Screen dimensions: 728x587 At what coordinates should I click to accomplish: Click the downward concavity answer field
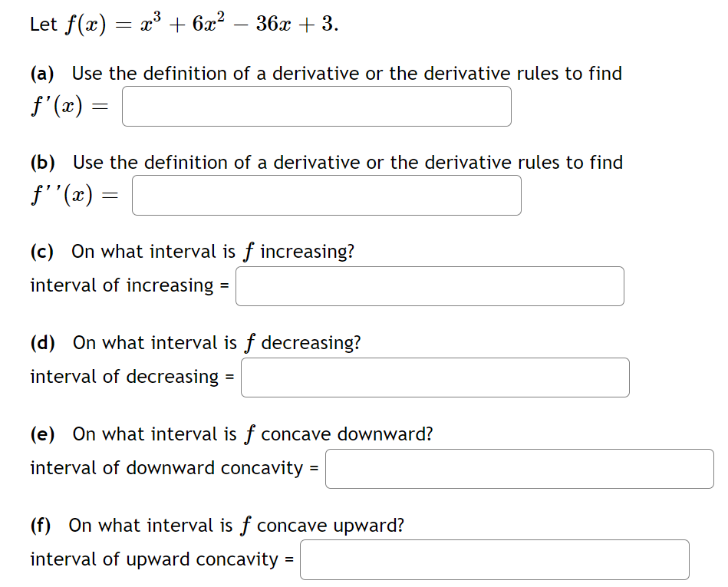click(x=519, y=469)
